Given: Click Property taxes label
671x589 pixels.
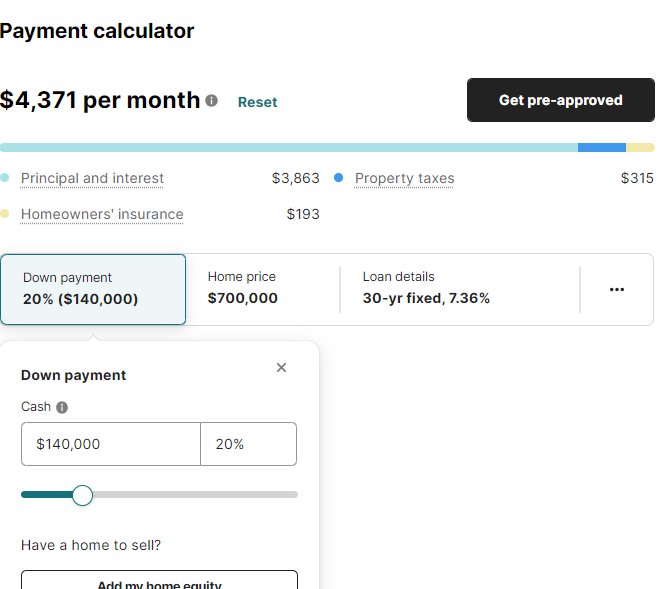Looking at the screenshot, I should [404, 178].
